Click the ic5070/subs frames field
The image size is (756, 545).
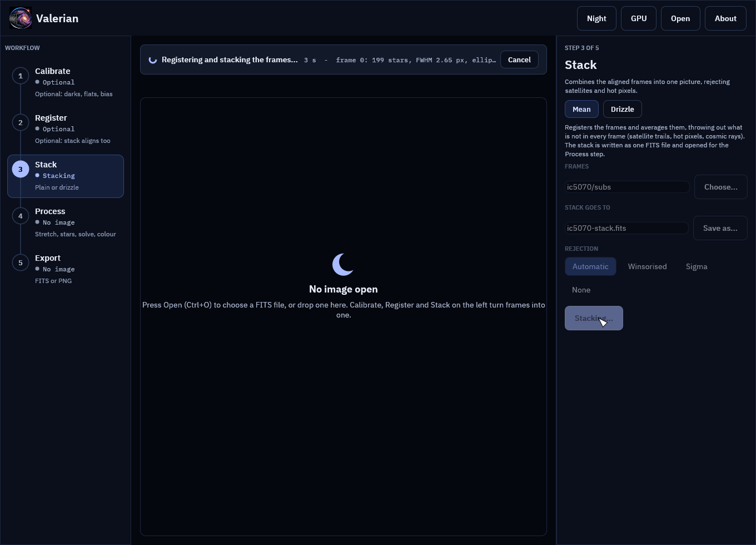tap(627, 187)
